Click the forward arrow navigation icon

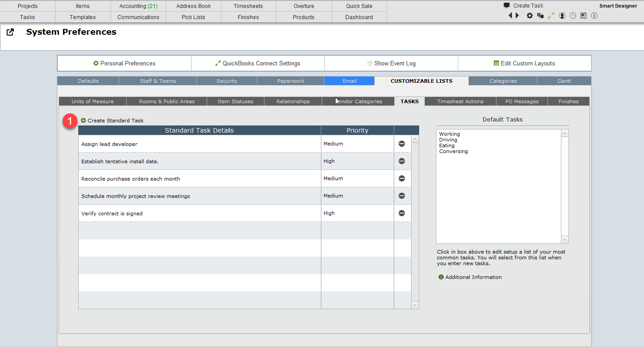(x=517, y=16)
